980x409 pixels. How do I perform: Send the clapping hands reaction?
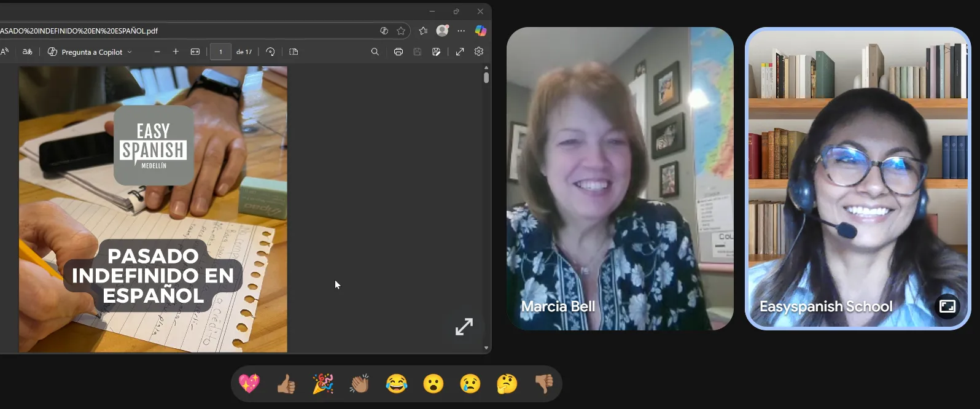pyautogui.click(x=360, y=384)
